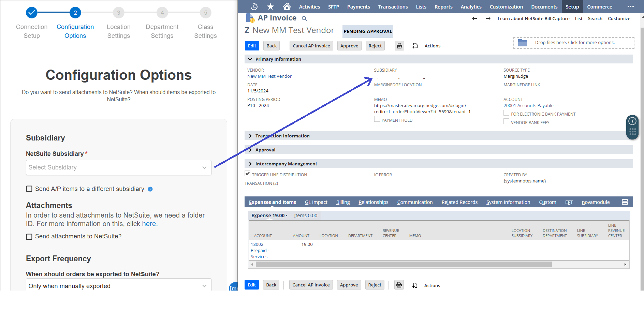Open the Shortcuts star icon
Viewport: 644px width, 311px height.
[270, 6]
